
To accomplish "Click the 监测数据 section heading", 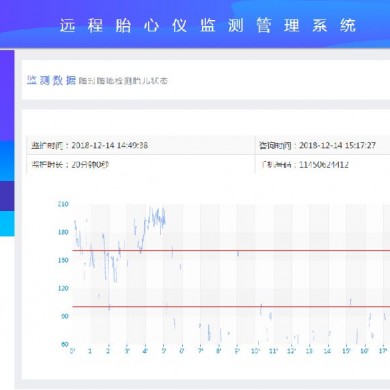I will point(51,80).
